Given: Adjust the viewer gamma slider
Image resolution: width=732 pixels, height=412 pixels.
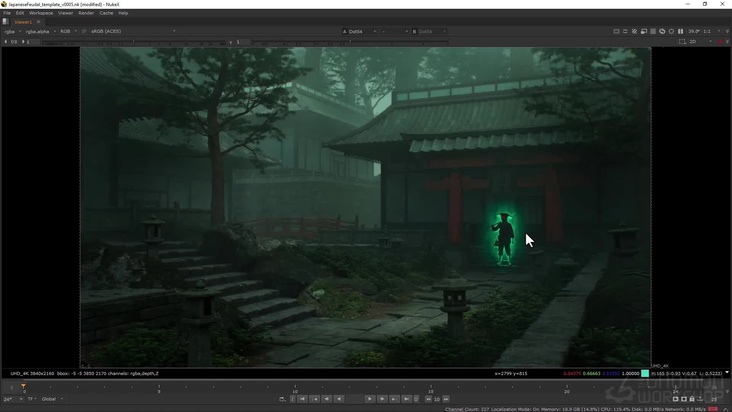Looking at the screenshot, I should 350,42.
